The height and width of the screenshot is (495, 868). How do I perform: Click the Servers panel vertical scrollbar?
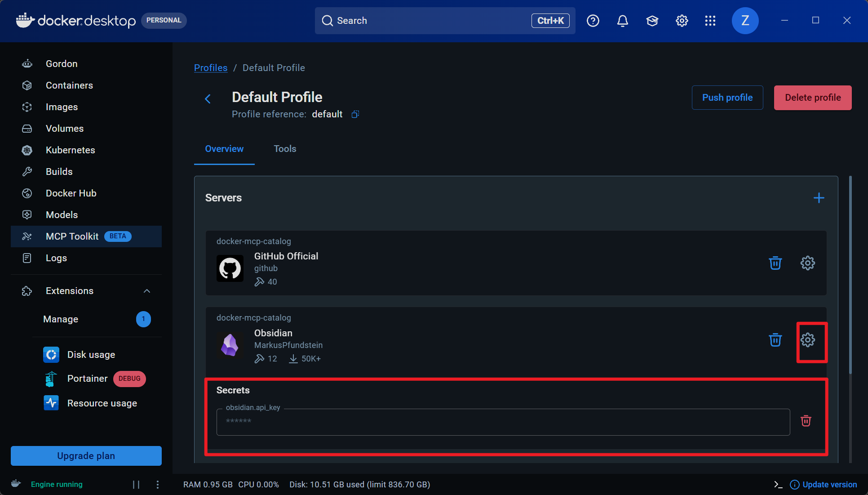(x=850, y=275)
